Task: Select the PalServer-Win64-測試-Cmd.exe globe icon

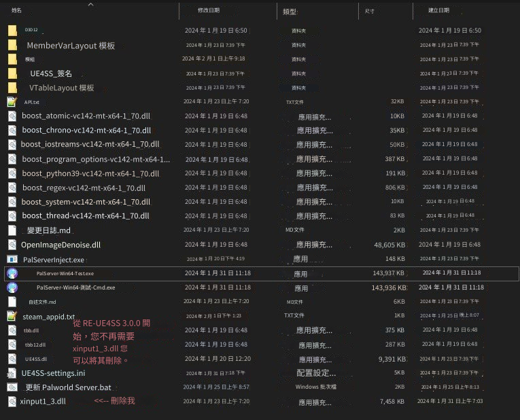Action: coord(12,287)
